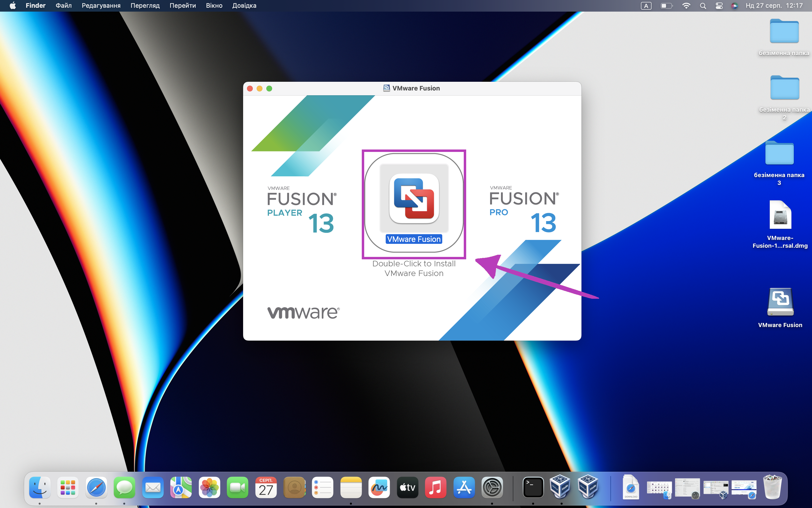Open Contacts from the Dock
The height and width of the screenshot is (508, 812).
tap(294, 487)
